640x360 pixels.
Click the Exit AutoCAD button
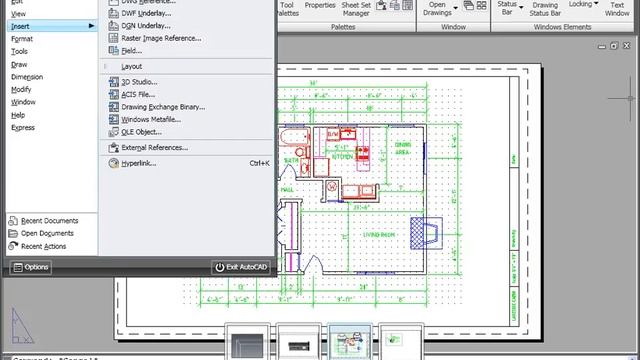point(241,267)
